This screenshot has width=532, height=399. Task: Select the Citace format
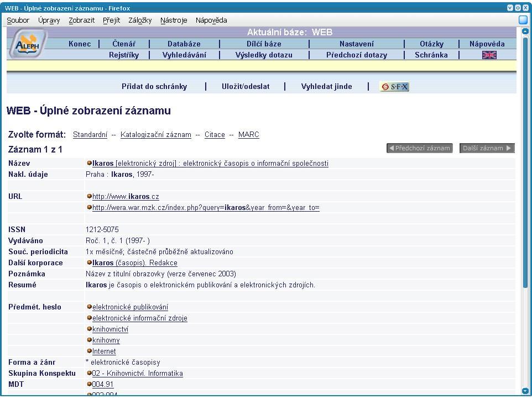215,135
